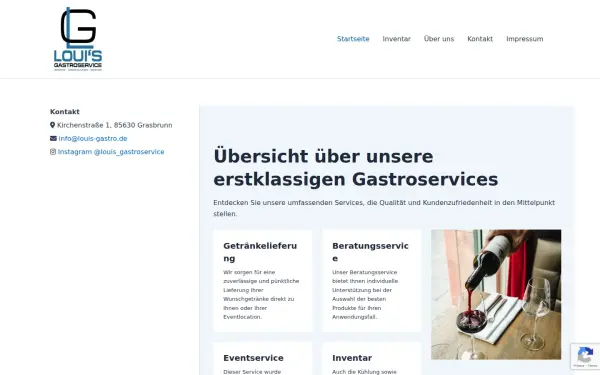Click the Instagram icon in the contact list
The width and height of the screenshot is (600, 375).
point(53,152)
